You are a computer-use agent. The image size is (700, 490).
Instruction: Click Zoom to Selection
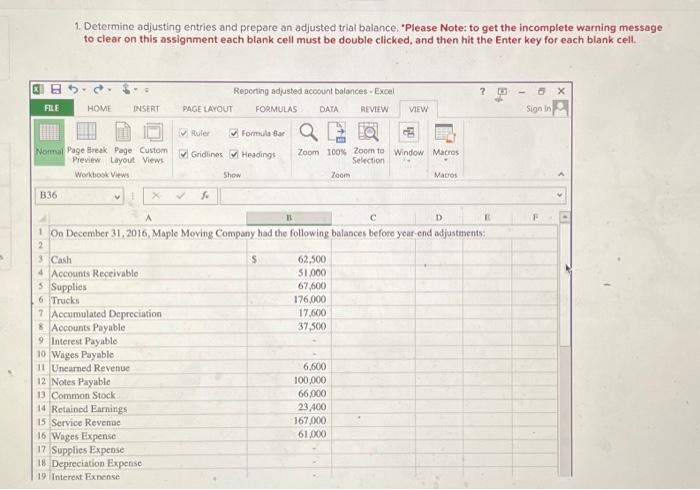pos(368,143)
